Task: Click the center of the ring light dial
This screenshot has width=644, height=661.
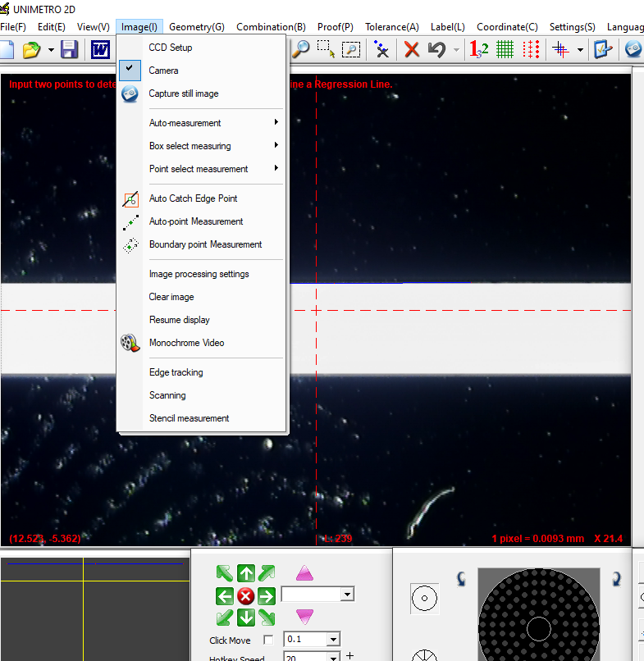Action: point(539,629)
